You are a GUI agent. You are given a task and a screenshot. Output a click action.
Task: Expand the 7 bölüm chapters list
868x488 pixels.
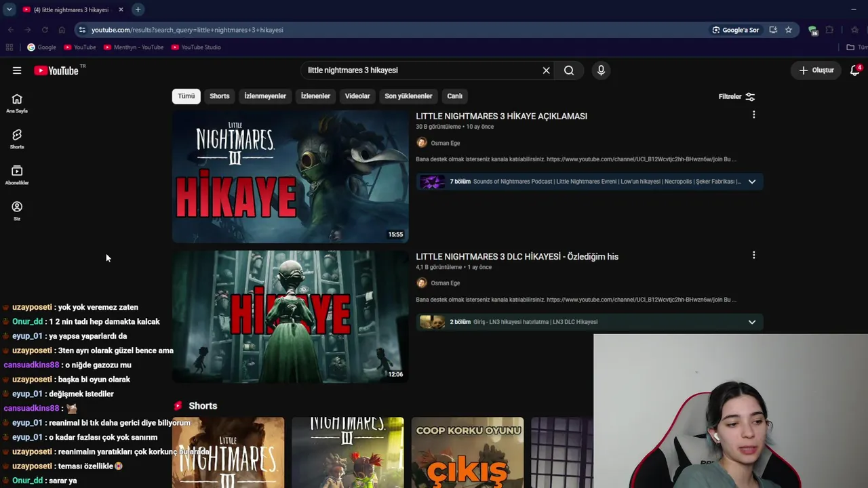(751, 182)
